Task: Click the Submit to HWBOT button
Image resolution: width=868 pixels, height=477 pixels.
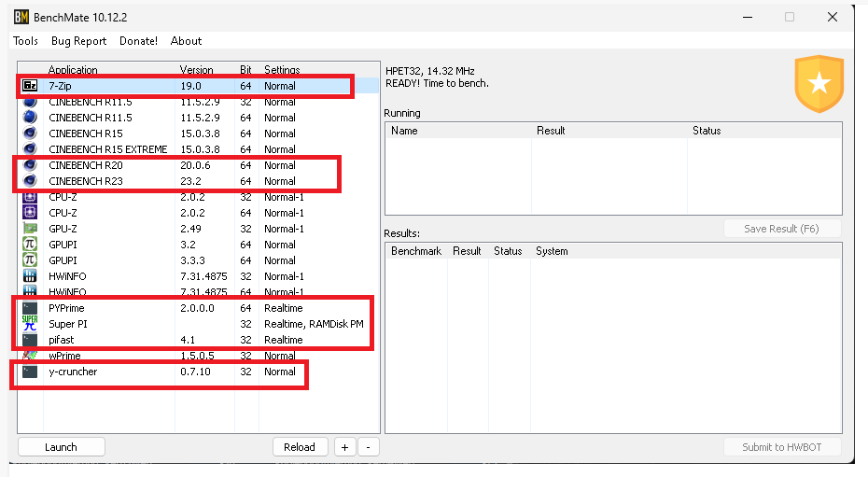Action: [781, 447]
